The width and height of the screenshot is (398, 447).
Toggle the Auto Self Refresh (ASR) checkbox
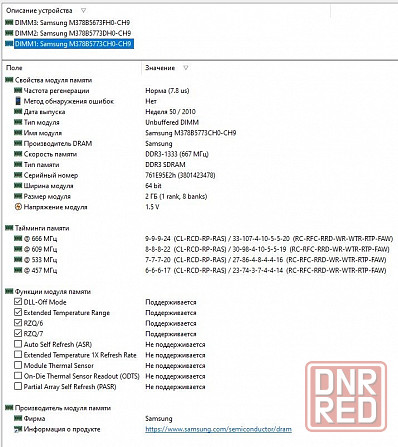[x=18, y=344]
